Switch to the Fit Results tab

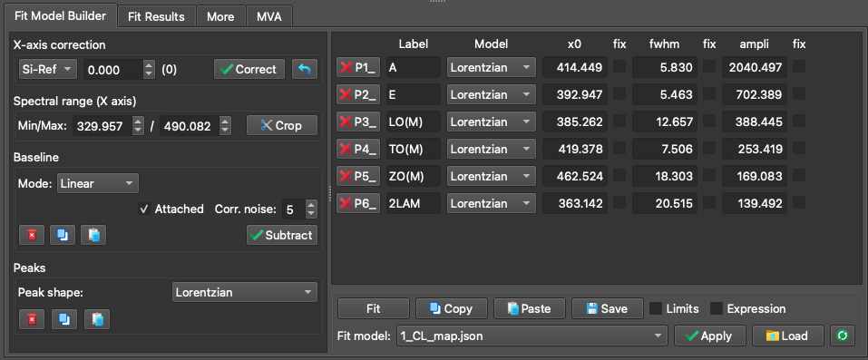pyautogui.click(x=156, y=16)
